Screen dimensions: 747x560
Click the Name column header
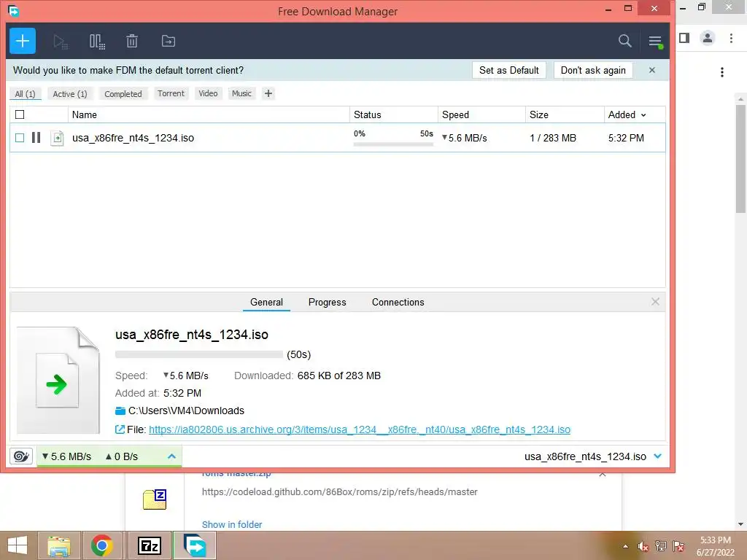(209, 114)
